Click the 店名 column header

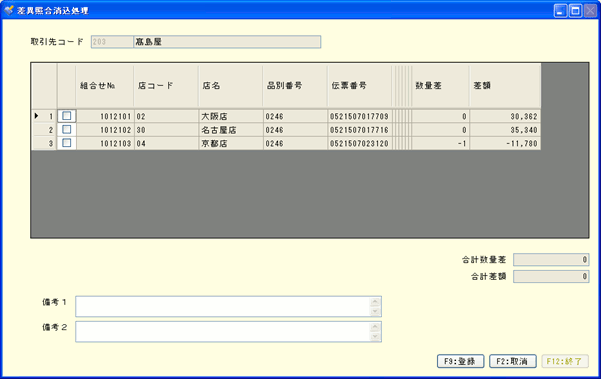pyautogui.click(x=231, y=86)
